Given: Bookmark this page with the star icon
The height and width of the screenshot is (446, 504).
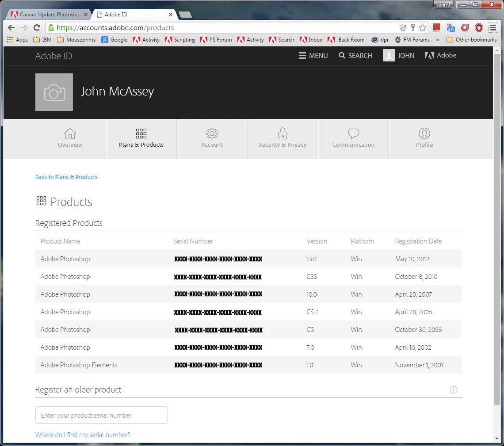Looking at the screenshot, I should [x=423, y=28].
